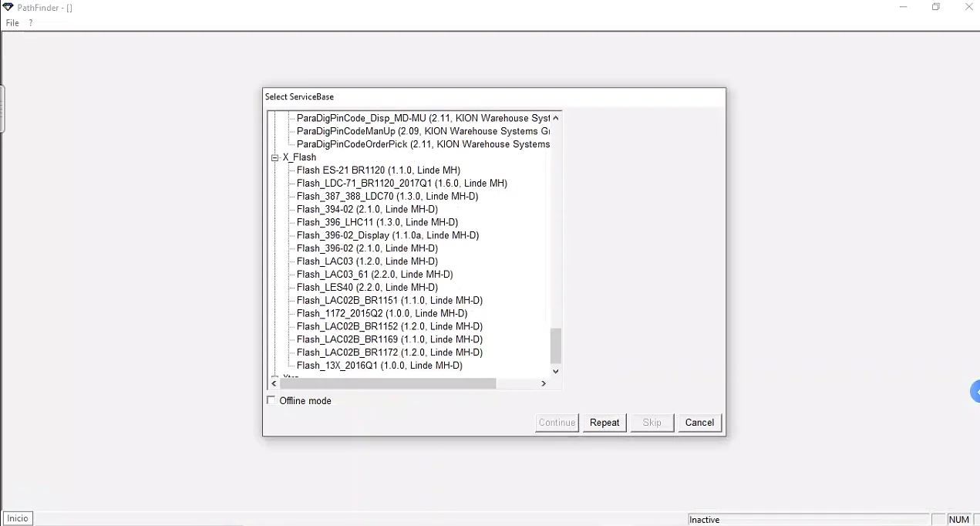Select ParaDigPinCodeManUp (2.09) entry
Image resolution: width=980 pixels, height=526 pixels.
click(423, 131)
